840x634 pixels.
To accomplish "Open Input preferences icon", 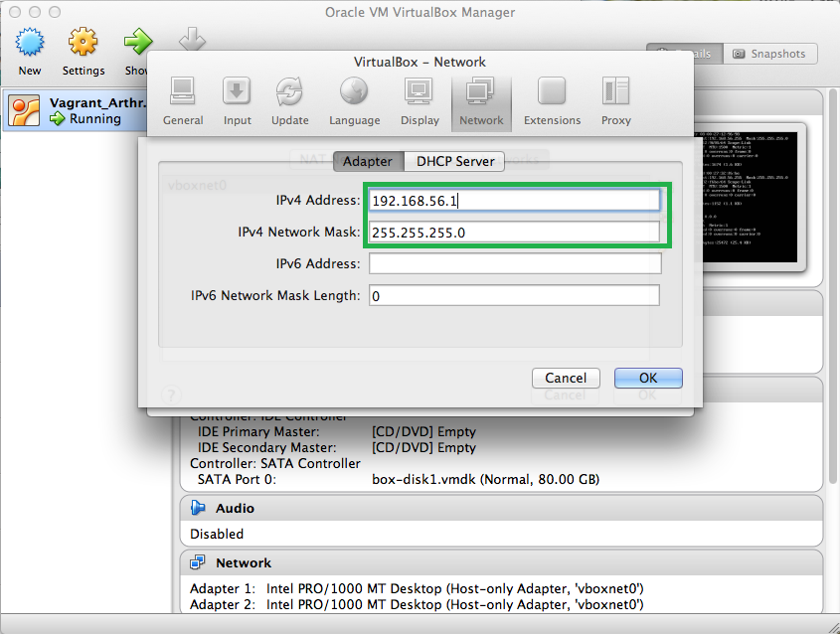I will (237, 91).
